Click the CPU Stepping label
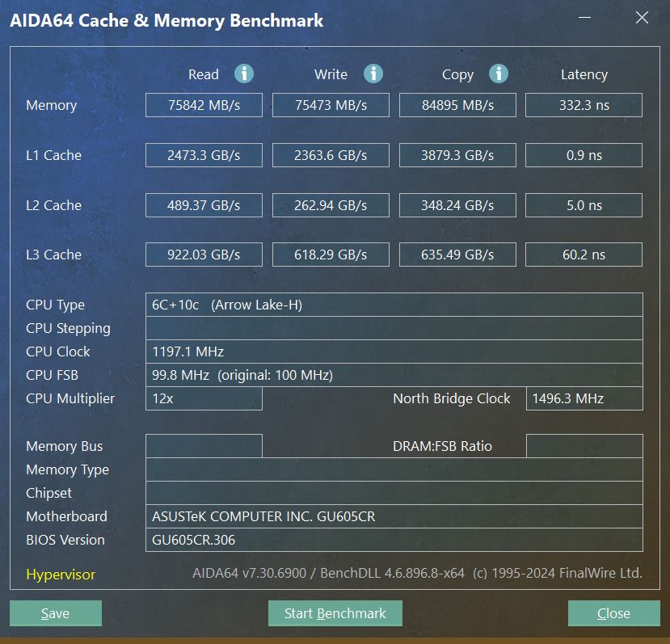The width and height of the screenshot is (670, 644). [69, 329]
